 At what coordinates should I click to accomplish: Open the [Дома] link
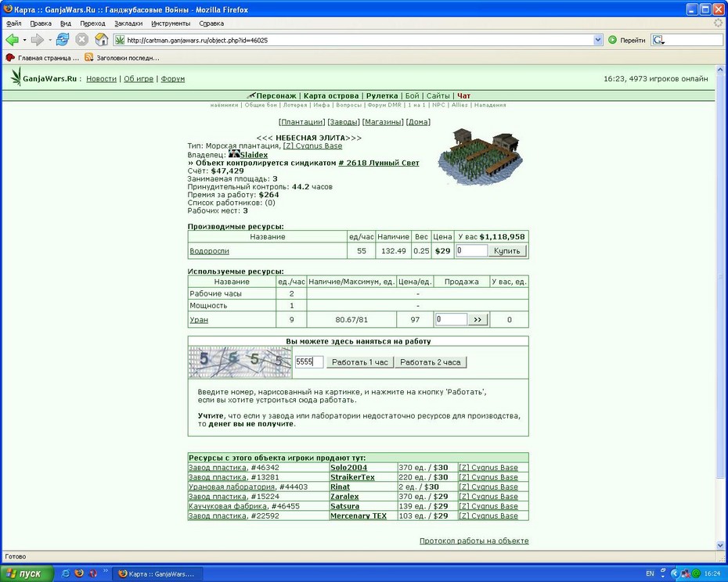(x=418, y=122)
